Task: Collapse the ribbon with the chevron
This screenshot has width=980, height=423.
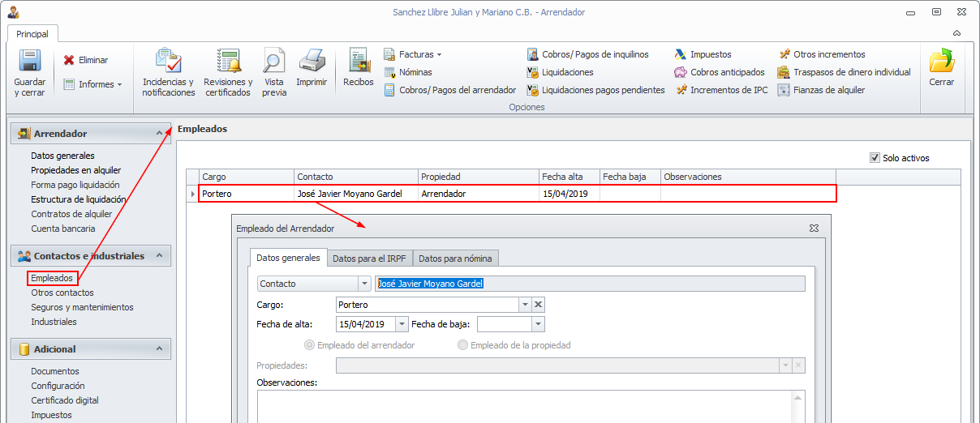Action: tap(956, 33)
